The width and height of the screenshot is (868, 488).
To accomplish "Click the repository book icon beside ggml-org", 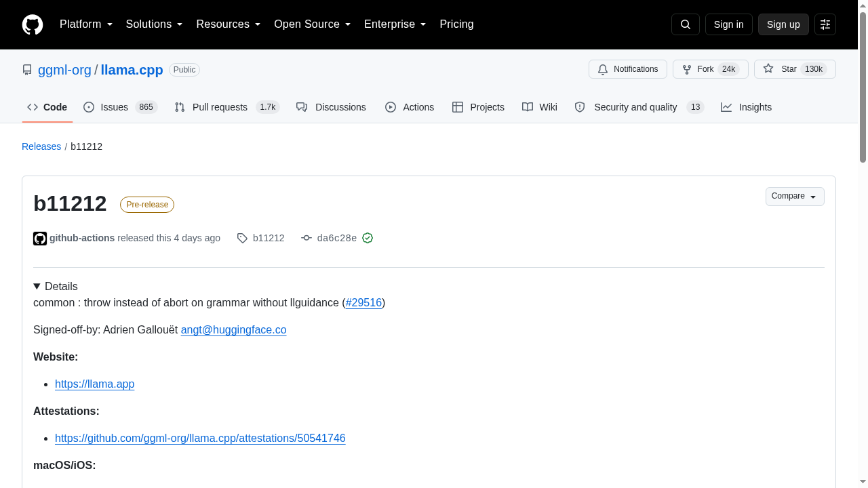I will pyautogui.click(x=27, y=70).
